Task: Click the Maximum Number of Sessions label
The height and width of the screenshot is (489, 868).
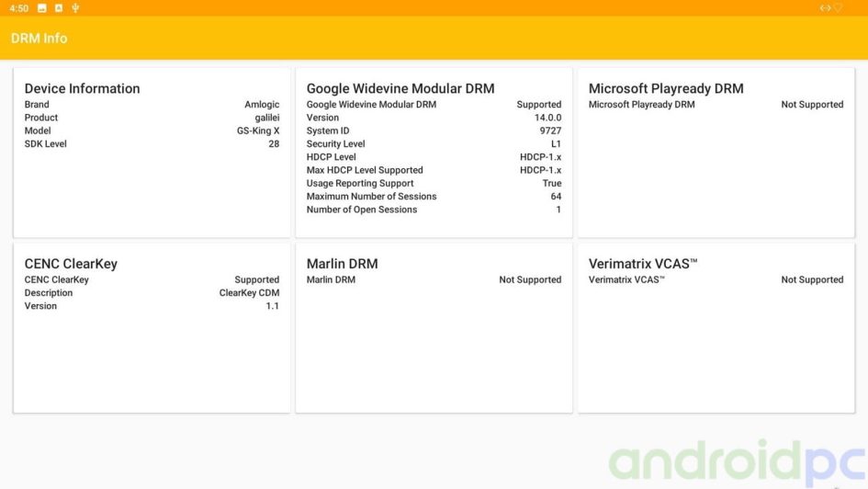Action: tap(371, 196)
